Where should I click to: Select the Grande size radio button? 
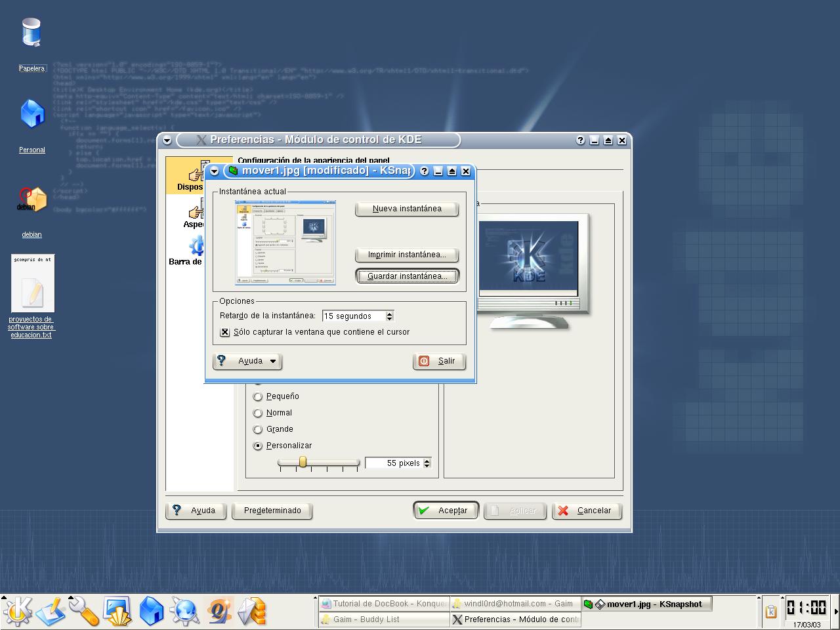[258, 429]
